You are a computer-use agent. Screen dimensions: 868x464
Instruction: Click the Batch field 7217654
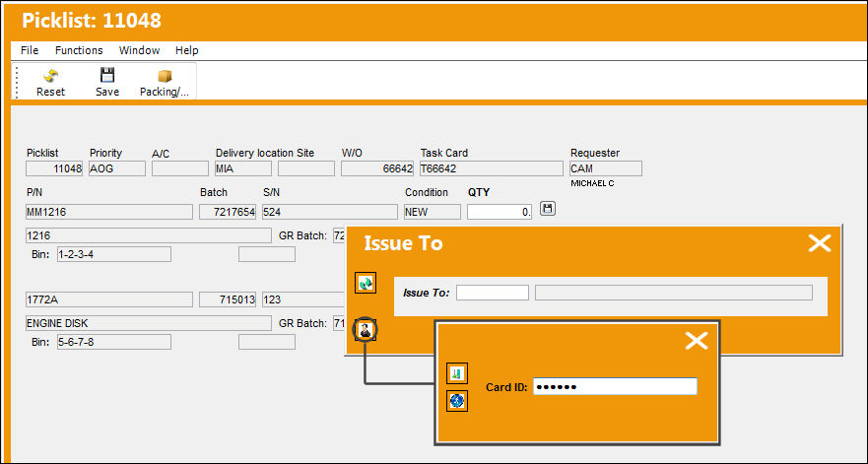[x=228, y=212]
